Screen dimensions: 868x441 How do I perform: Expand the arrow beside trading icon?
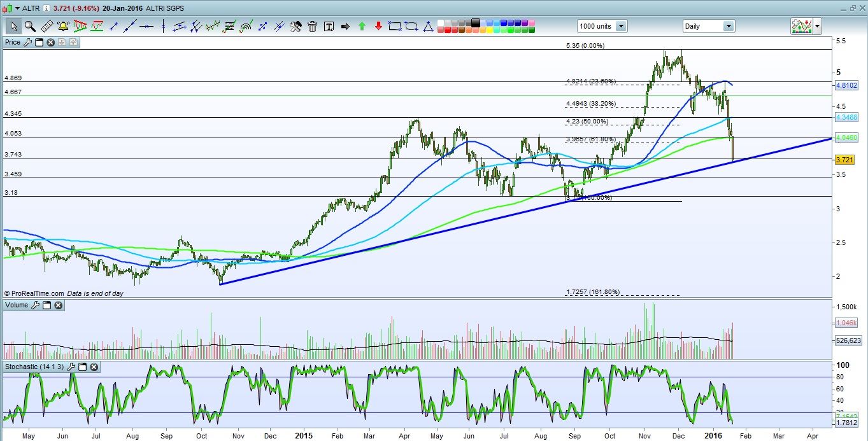point(817,26)
